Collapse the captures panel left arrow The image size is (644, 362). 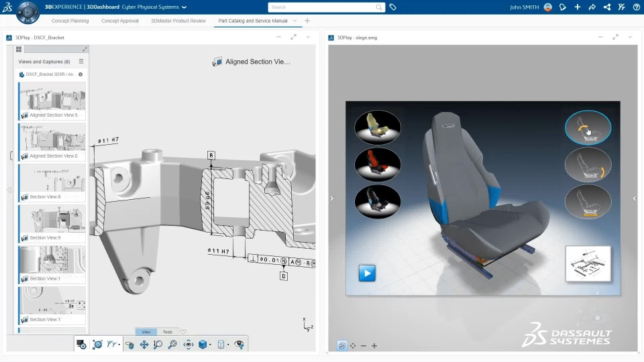pyautogui.click(x=9, y=190)
